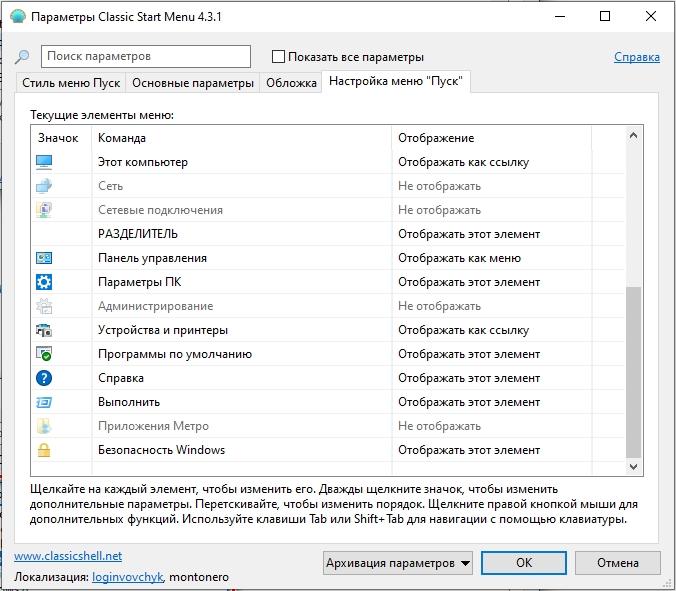Click display value of Справка row
This screenshot has height=591, width=676.
(469, 378)
